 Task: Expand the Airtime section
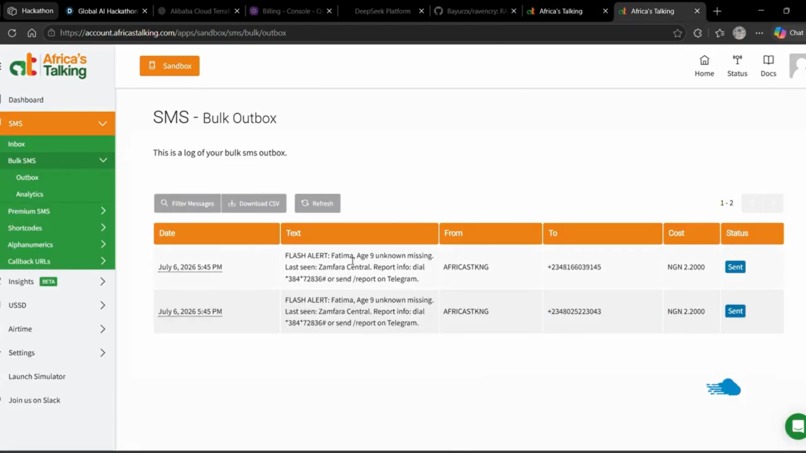coord(102,329)
